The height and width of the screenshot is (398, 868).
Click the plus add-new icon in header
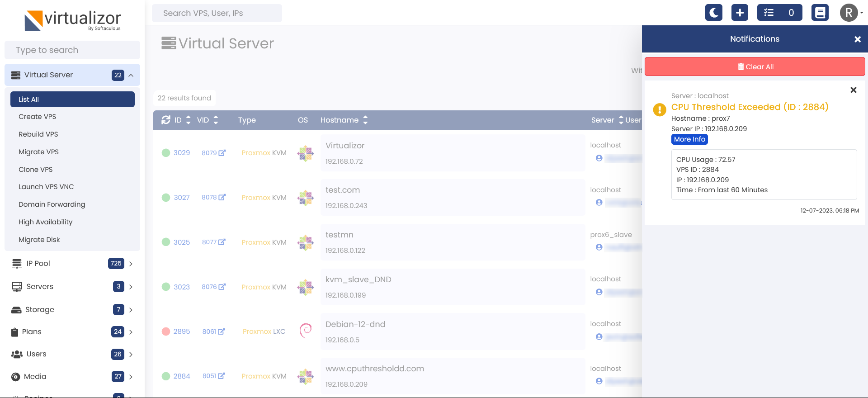coord(740,13)
